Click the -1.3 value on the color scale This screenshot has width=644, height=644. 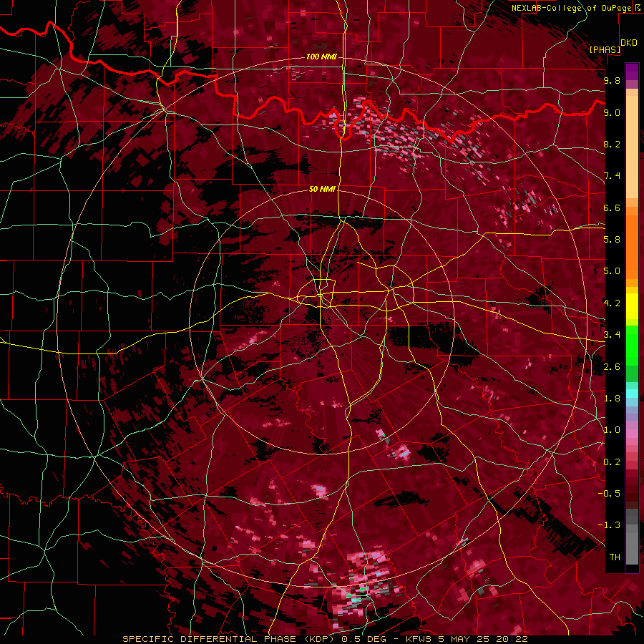(x=610, y=525)
